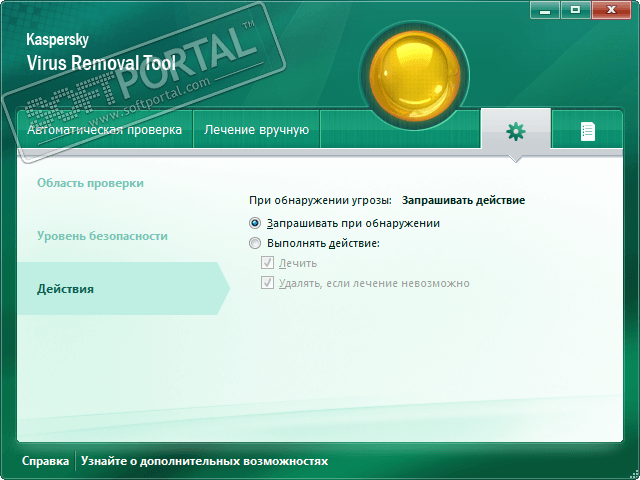The image size is (640, 480).
Task: Toggle the Лечить checkbox
Action: [267, 263]
